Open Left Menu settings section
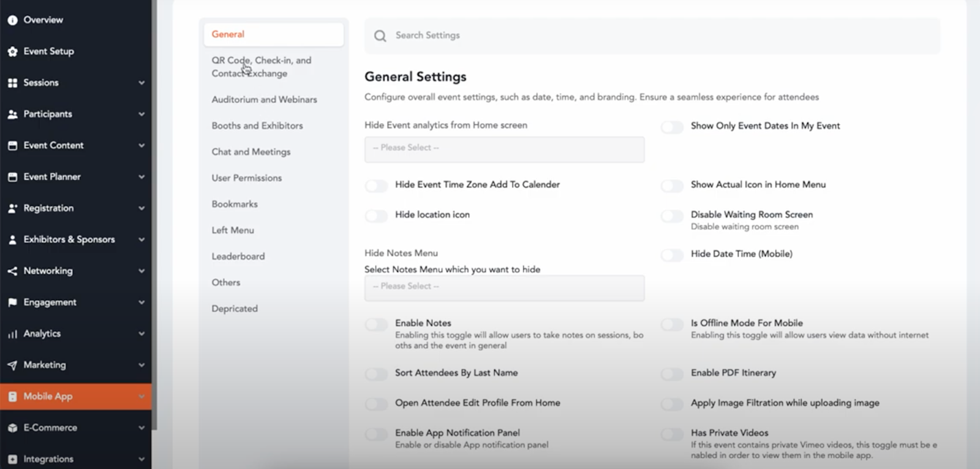This screenshot has height=469, width=980. (233, 231)
